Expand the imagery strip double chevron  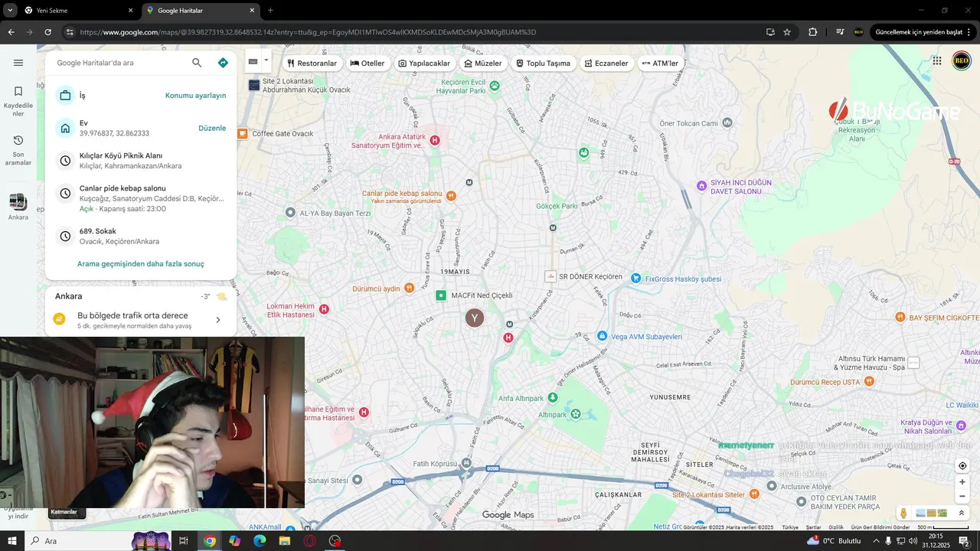tap(962, 513)
